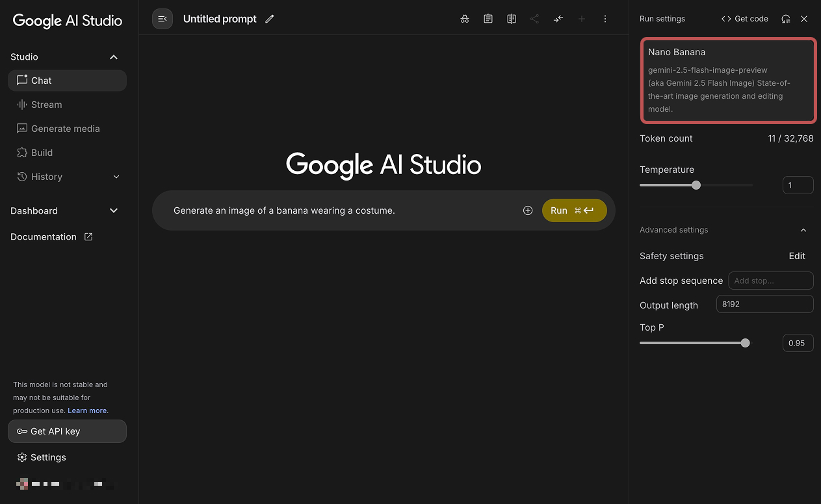The image size is (821, 504).
Task: Click the Output length field
Action: tap(765, 304)
